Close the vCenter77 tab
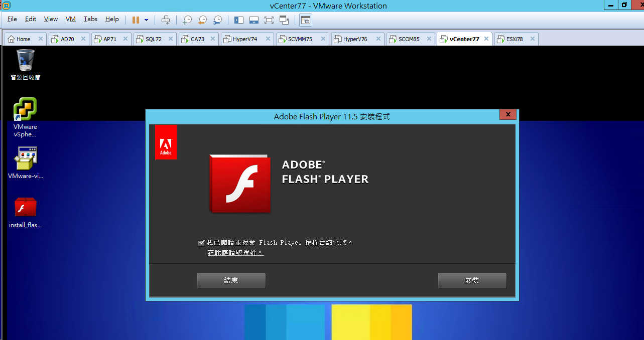This screenshot has width=644, height=340. click(486, 39)
